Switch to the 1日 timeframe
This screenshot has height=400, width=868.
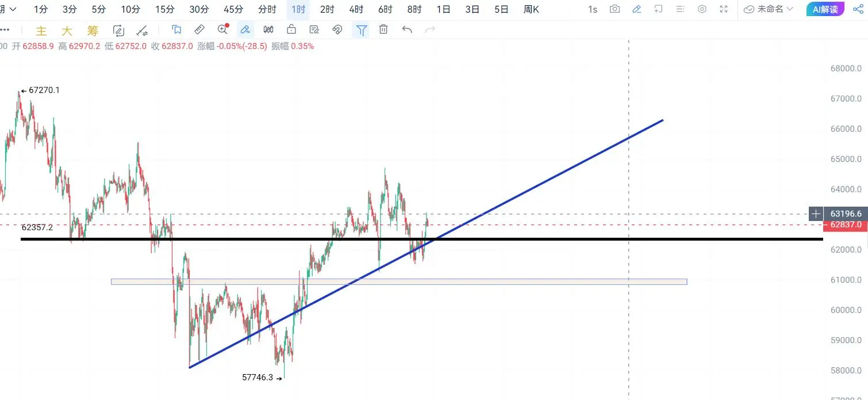[443, 9]
